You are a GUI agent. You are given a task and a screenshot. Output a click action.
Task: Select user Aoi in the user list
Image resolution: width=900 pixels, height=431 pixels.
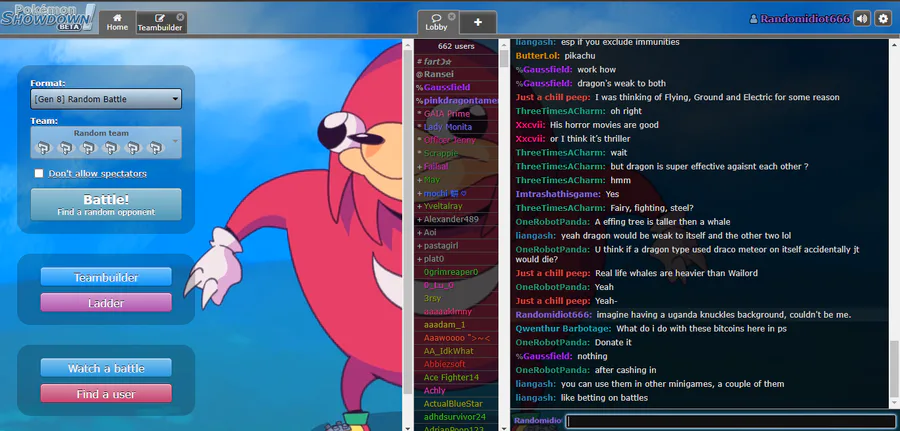[x=456, y=232]
